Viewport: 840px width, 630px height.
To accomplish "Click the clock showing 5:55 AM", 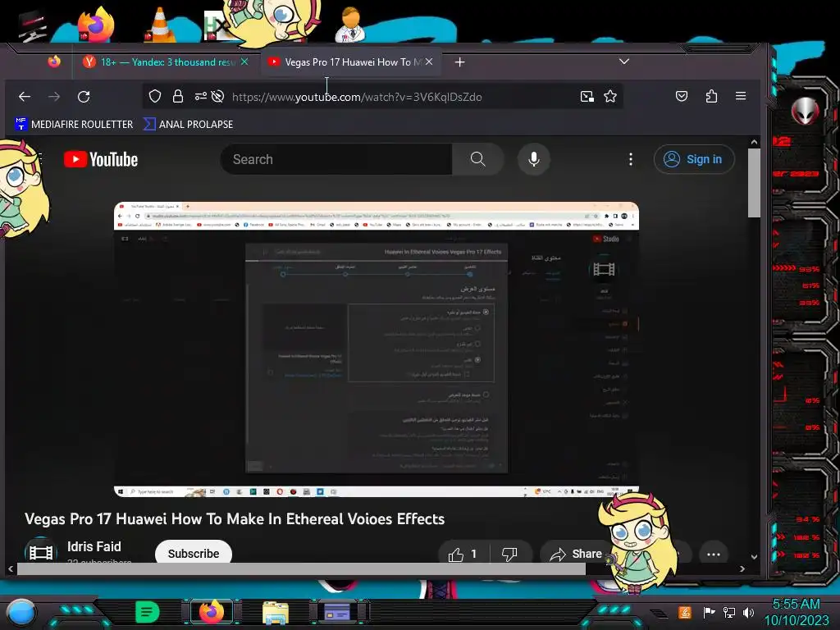I will 796,605.
